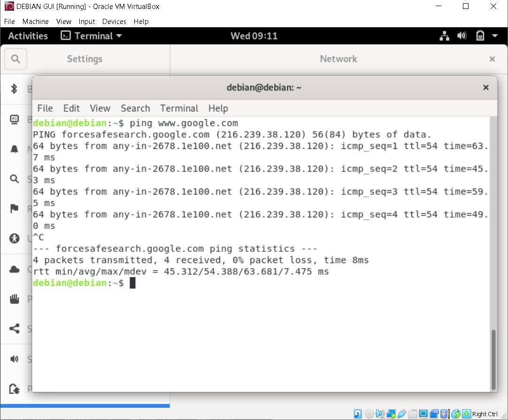
Task: Click the 'Network' header title in Settings
Action: click(338, 59)
